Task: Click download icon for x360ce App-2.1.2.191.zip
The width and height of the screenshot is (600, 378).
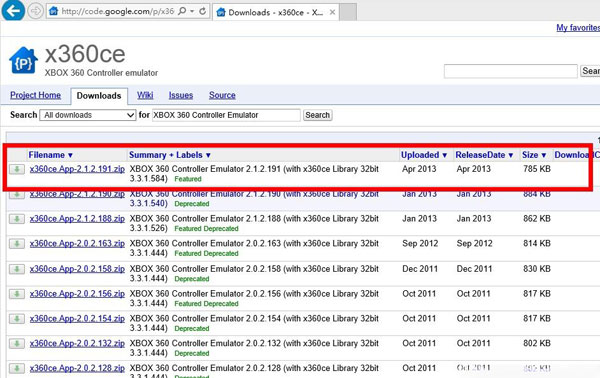Action: pos(17,169)
